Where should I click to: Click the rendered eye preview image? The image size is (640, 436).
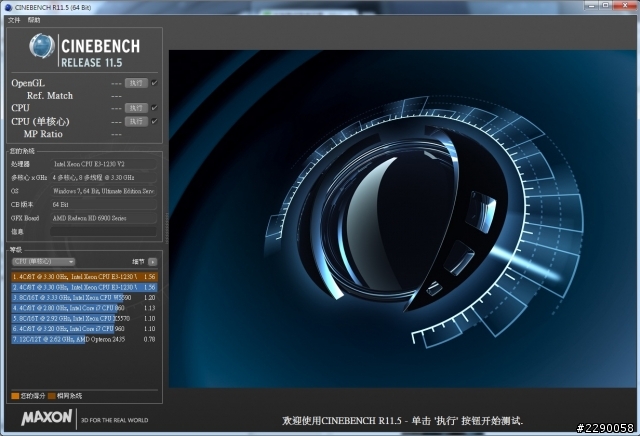coord(402,219)
